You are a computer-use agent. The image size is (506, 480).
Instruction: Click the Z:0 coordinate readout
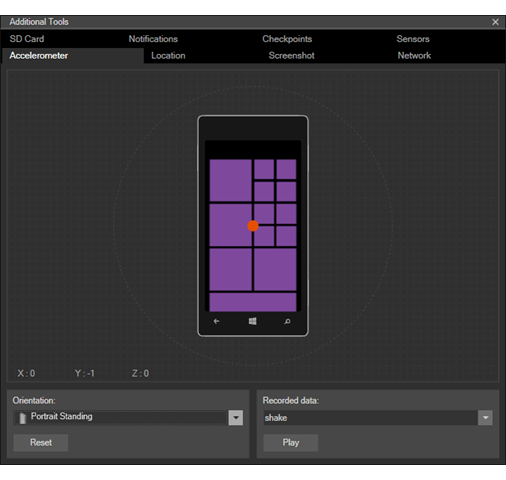click(x=140, y=373)
